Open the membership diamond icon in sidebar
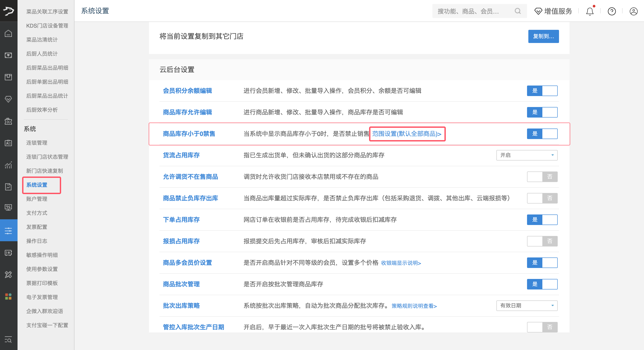 pyautogui.click(x=9, y=99)
